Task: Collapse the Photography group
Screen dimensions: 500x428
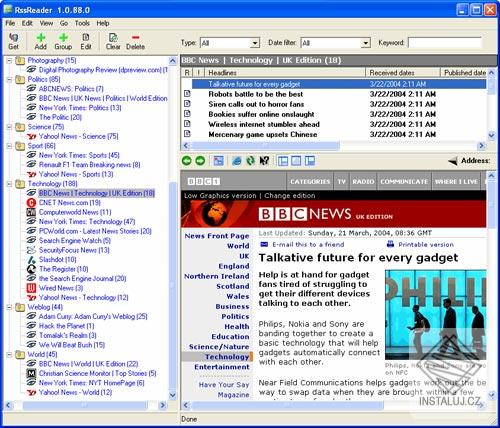Action: (9, 61)
